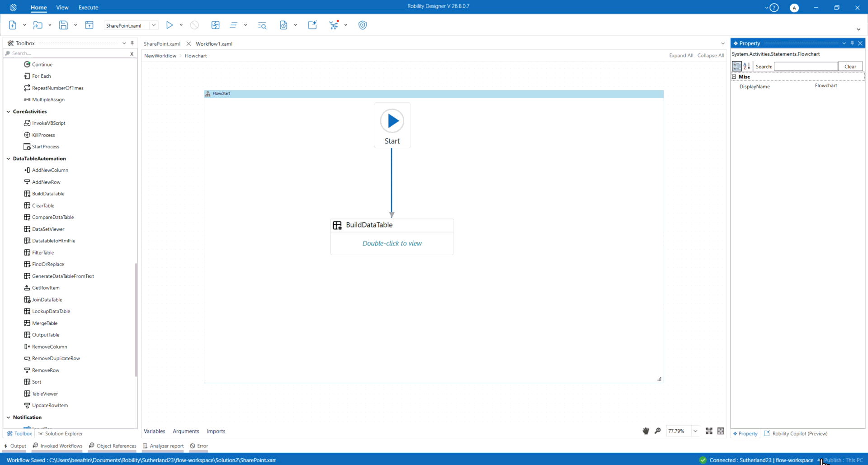Clear the Toolbox search with the X

(132, 53)
